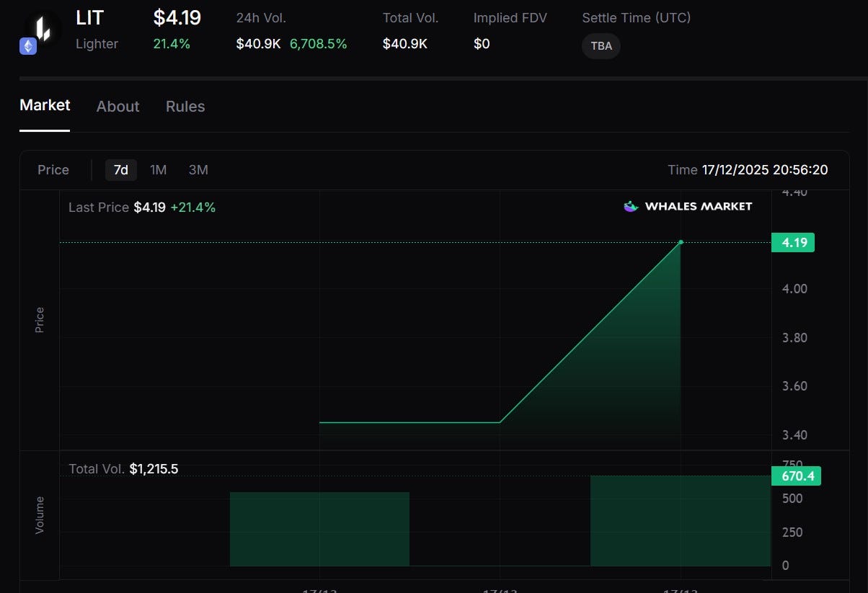Click the Ethereum badge on the token logo

pyautogui.click(x=27, y=45)
